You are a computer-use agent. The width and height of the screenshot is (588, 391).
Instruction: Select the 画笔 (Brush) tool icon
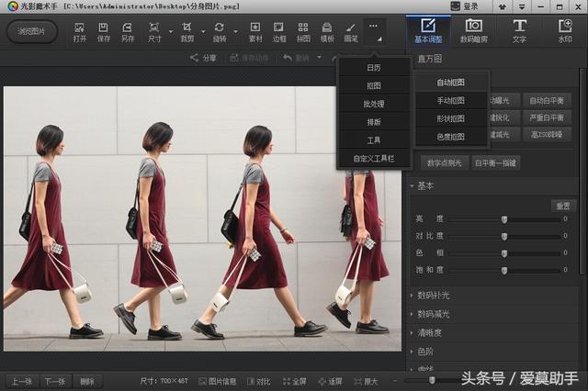pos(351,31)
